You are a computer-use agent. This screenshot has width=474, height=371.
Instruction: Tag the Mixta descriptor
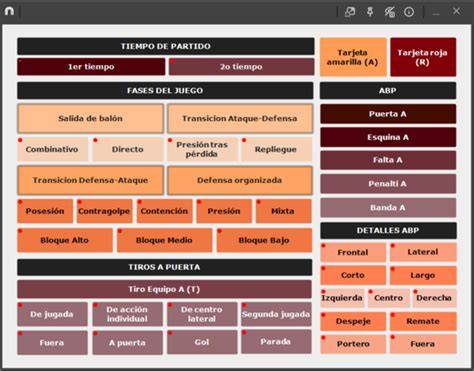click(x=283, y=211)
